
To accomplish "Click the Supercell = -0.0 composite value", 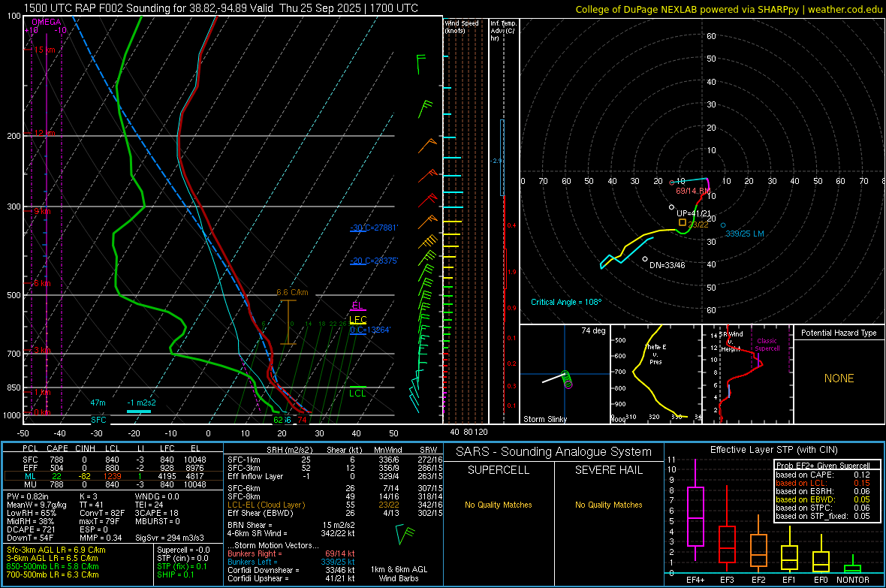I will coord(183,550).
